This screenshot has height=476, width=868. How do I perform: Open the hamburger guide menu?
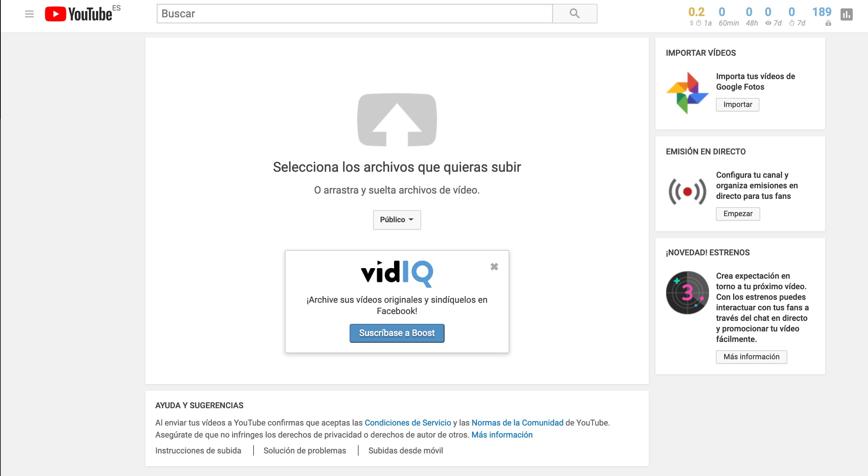pos(29,14)
